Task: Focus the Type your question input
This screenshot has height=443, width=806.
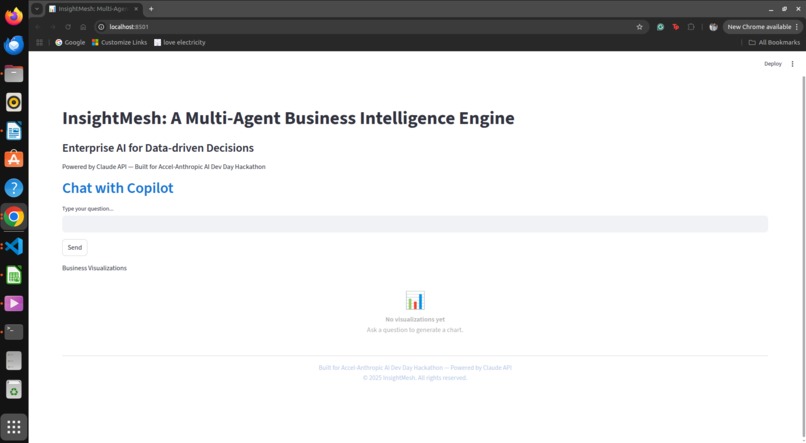Action: point(415,224)
